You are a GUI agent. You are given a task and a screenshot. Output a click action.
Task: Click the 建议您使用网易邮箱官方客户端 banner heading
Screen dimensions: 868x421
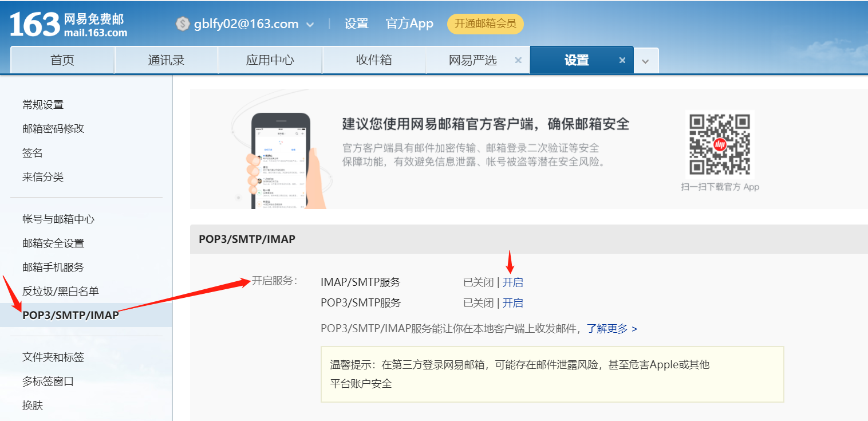coord(486,124)
